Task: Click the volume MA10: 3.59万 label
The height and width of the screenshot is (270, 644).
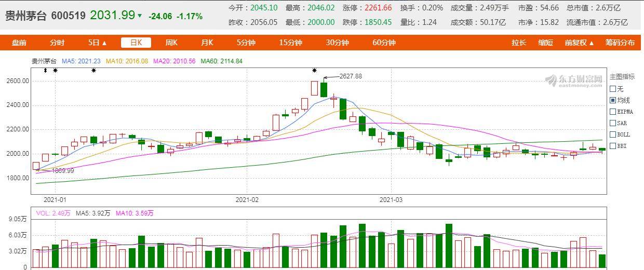Action: 135,213
